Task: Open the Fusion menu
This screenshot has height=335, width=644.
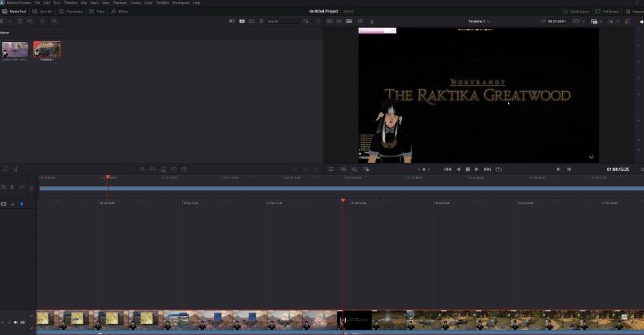Action: 135,3
